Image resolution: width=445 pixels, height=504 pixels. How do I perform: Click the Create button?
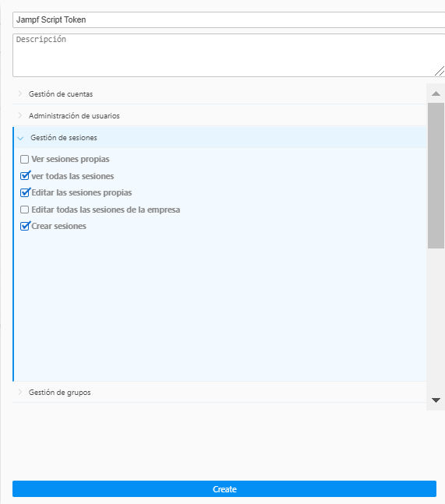tap(224, 489)
